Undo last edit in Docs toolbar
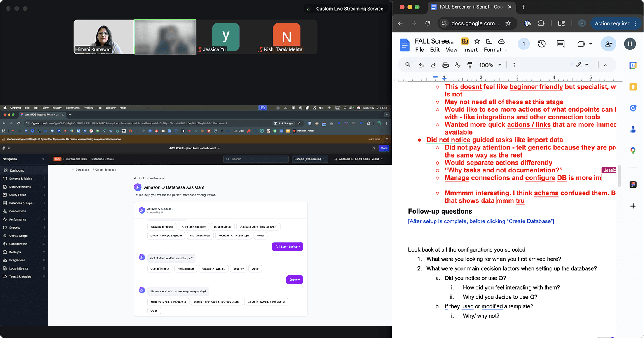This screenshot has width=644, height=338. [421, 65]
